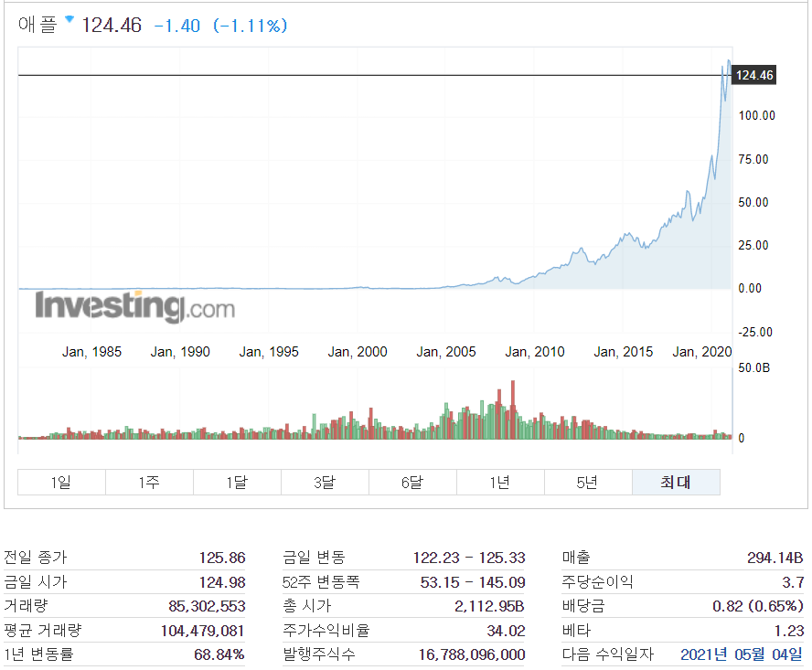This screenshot has height=670, width=812.
Task: Select the 최대 time range tab
Action: coord(676,482)
